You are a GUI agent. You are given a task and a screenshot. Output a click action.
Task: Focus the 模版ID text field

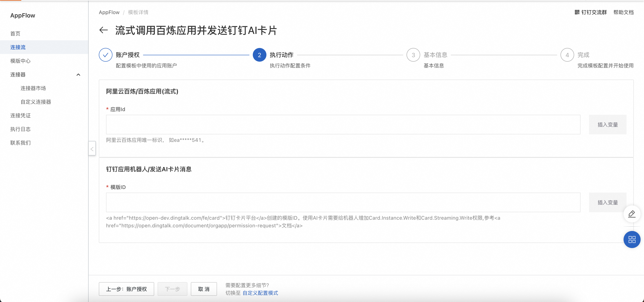[x=343, y=202]
